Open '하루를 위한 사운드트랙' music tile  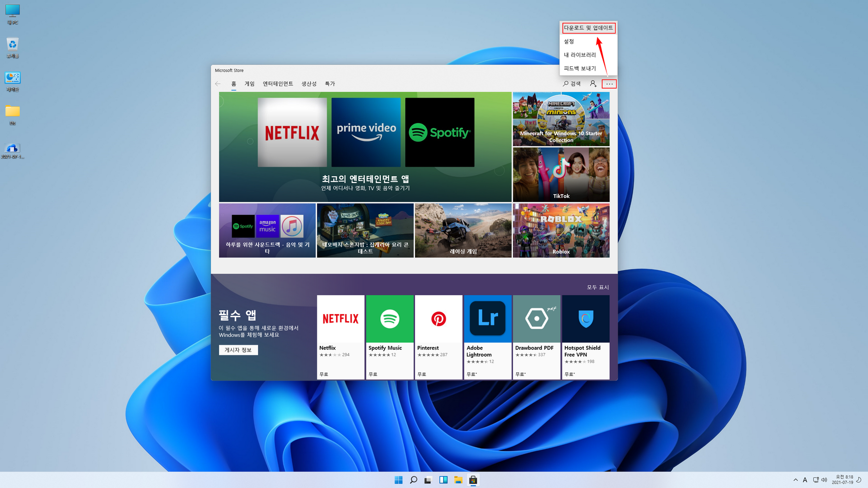tap(267, 230)
